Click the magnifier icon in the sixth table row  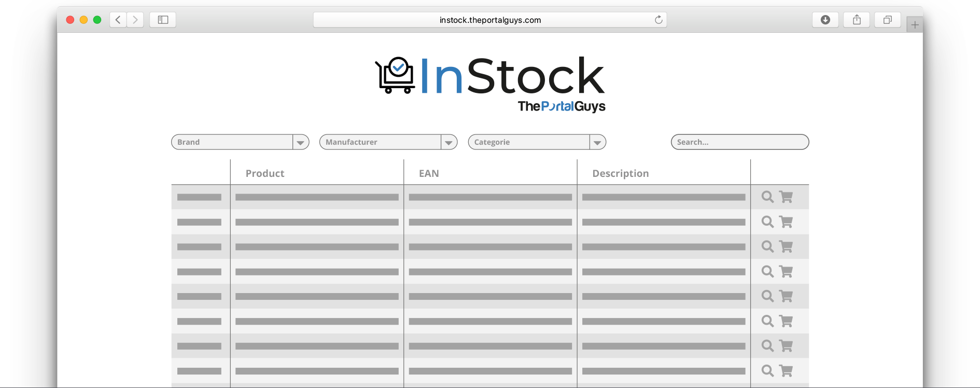point(767,321)
